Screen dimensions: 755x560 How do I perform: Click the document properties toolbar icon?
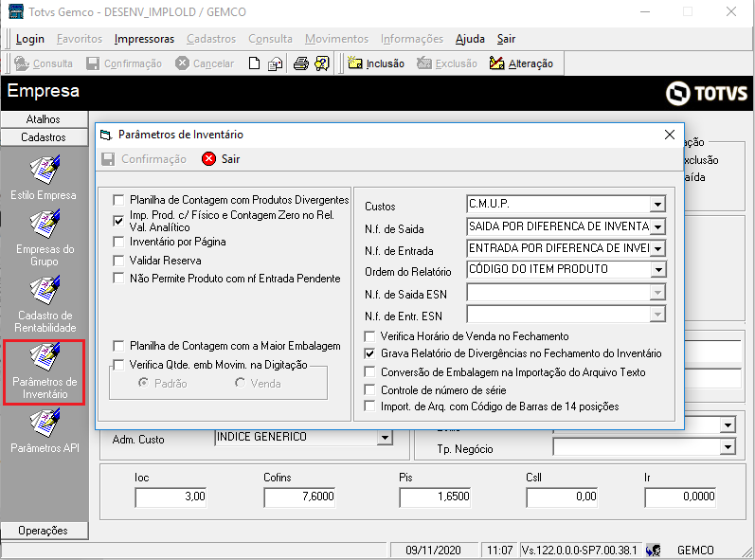(275, 63)
